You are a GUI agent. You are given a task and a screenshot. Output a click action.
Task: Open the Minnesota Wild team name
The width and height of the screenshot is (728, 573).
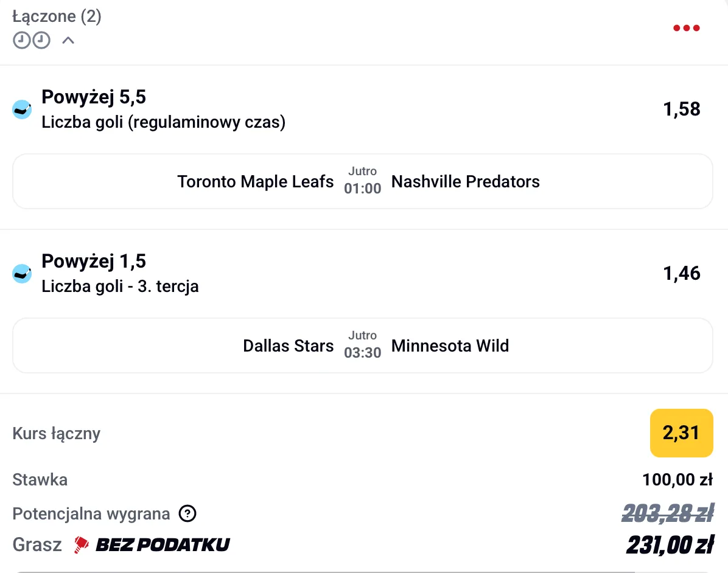[x=450, y=346]
